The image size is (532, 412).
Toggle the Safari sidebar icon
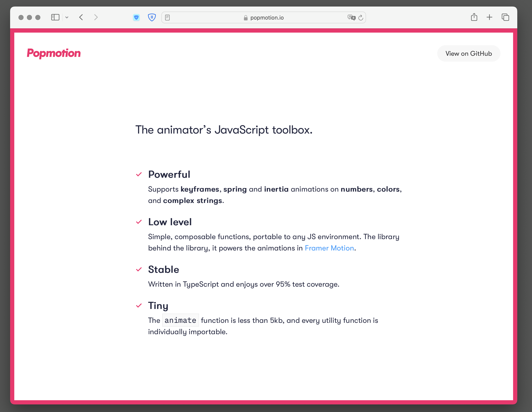click(x=55, y=17)
